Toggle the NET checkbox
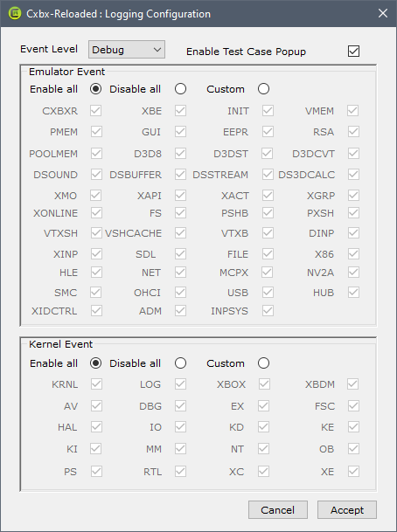Screen dimensions: 397x532 pyautogui.click(x=180, y=272)
